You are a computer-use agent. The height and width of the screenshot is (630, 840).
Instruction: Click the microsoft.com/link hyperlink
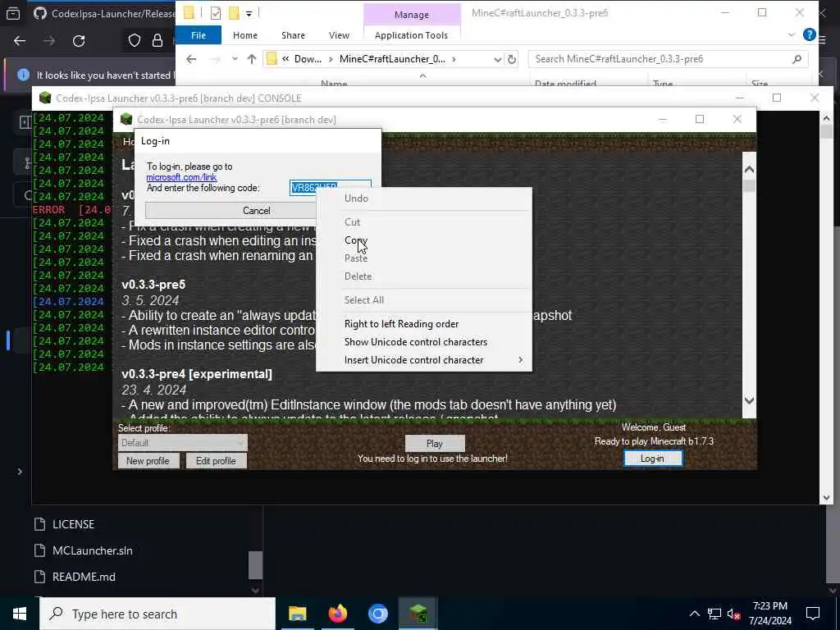(181, 177)
